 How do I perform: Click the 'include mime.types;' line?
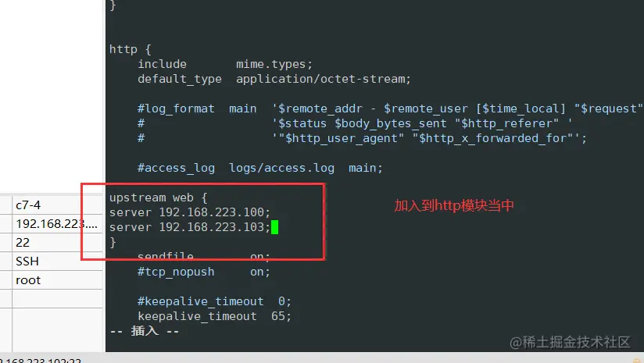[225, 64]
